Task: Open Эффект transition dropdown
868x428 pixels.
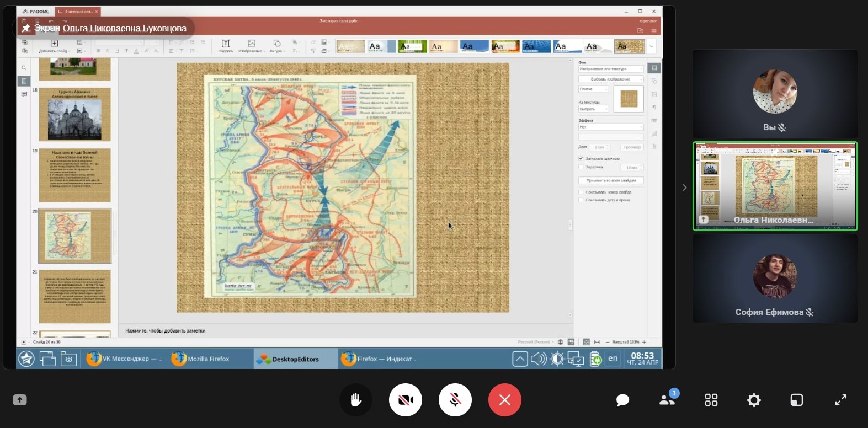Action: (611, 127)
